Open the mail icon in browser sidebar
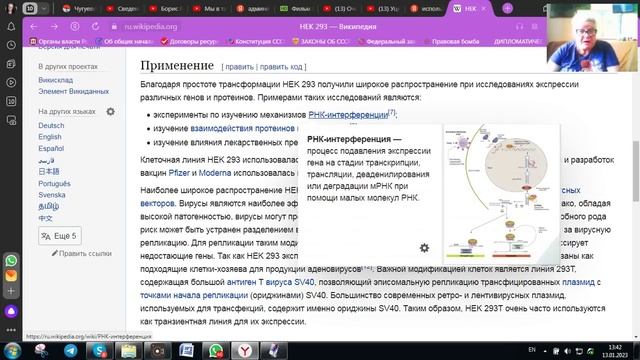This screenshot has height=360, width=640. [x=11, y=276]
